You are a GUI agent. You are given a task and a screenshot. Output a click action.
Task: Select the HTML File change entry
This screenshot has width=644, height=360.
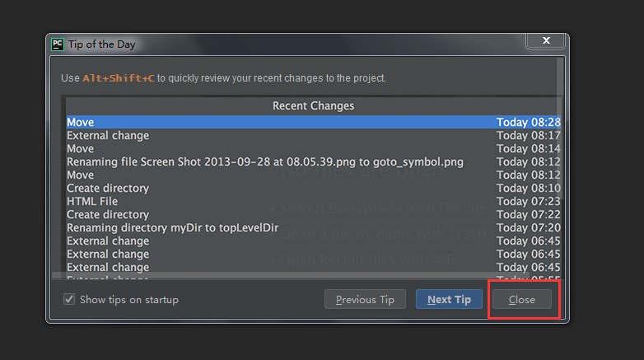(314, 201)
